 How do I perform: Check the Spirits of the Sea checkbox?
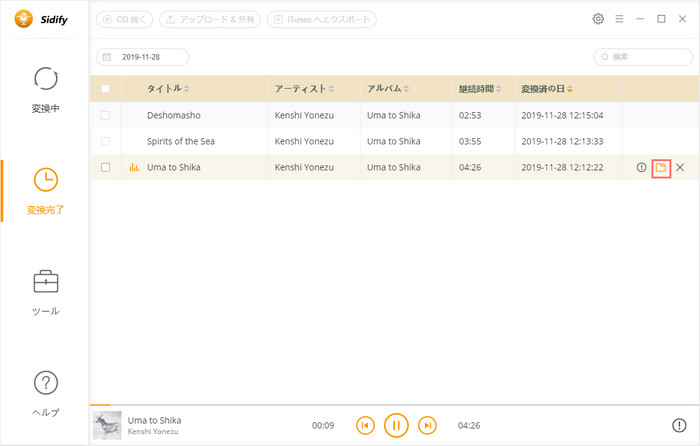(105, 142)
